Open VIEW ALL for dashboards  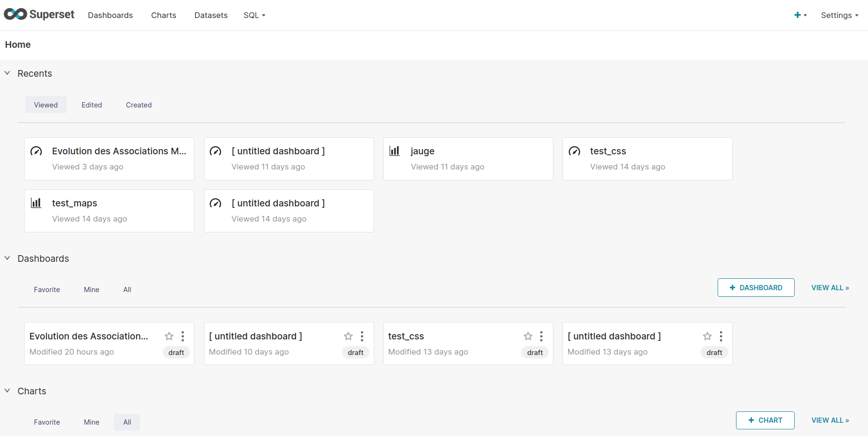pyautogui.click(x=830, y=287)
